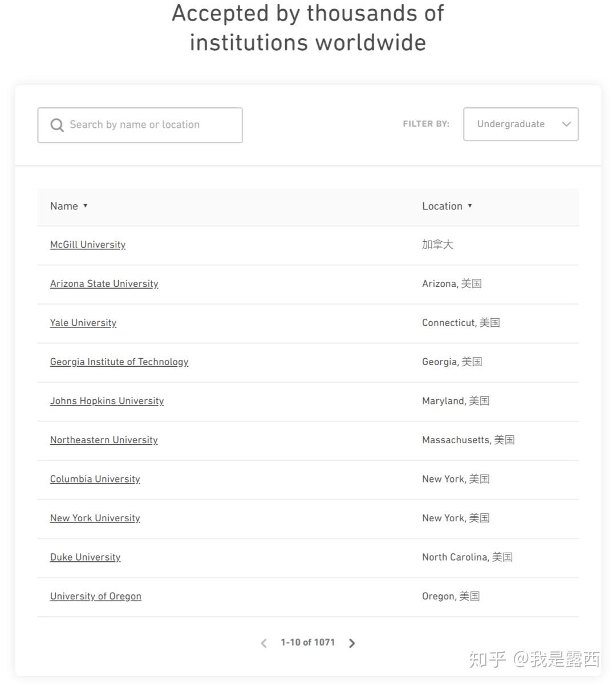This screenshot has height=685, width=616.
Task: Select the 加拿大 location cell
Action: click(437, 245)
